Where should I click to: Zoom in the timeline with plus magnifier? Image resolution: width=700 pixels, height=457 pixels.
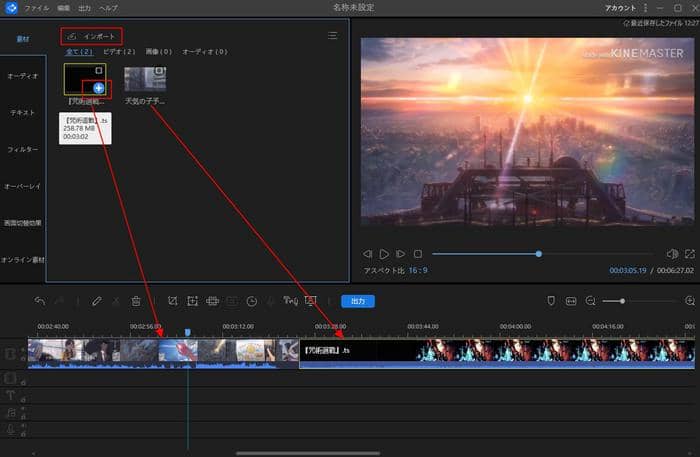(x=690, y=301)
